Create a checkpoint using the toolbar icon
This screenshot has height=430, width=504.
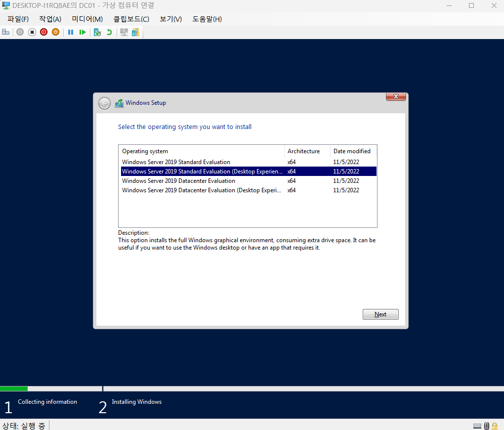click(97, 32)
